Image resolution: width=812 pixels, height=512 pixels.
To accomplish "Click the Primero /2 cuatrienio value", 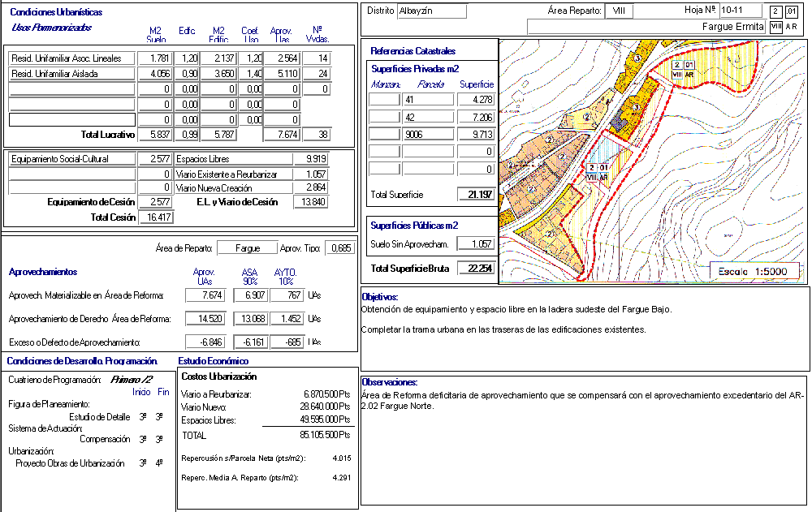I will 132,380.
